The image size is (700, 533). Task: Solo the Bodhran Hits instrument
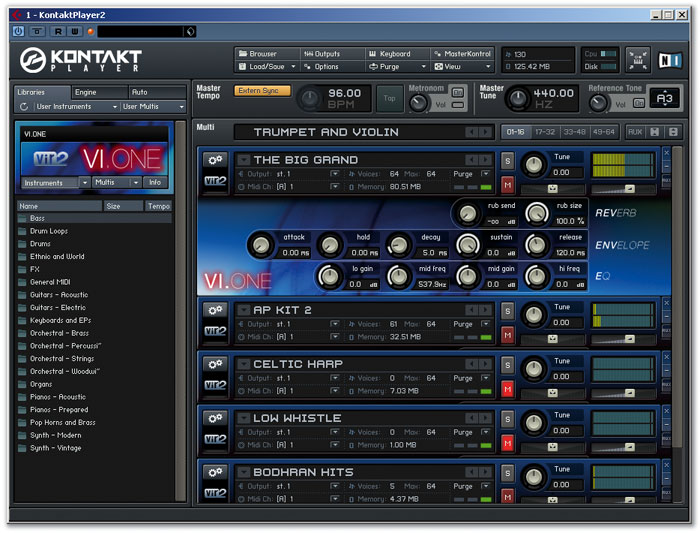click(507, 473)
